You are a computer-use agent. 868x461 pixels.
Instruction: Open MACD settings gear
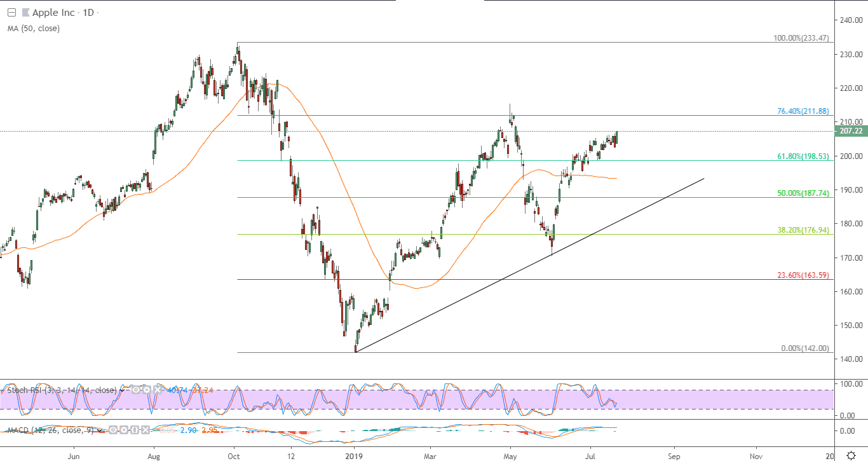[x=123, y=430]
